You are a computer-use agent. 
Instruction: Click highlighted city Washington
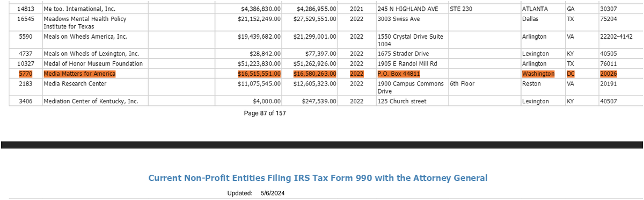(x=538, y=74)
